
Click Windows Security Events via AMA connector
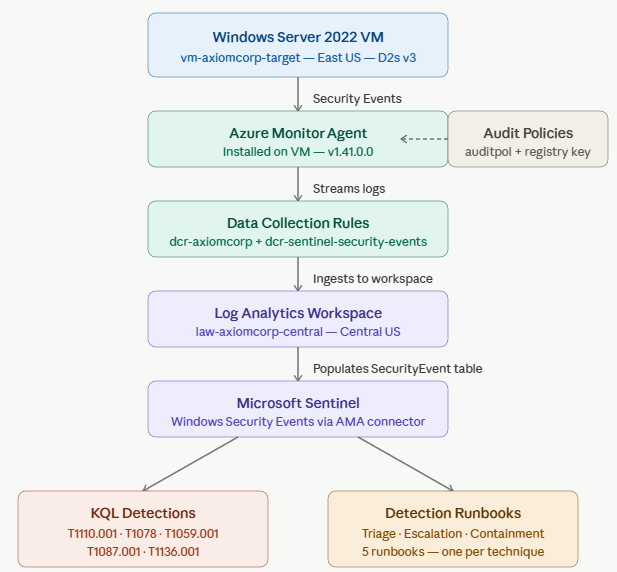coord(298,421)
